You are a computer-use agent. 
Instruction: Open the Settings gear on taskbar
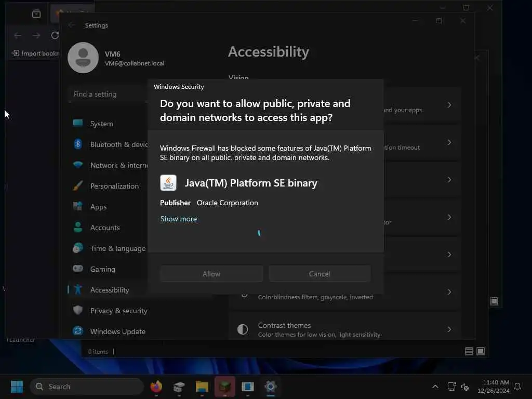[270, 387]
